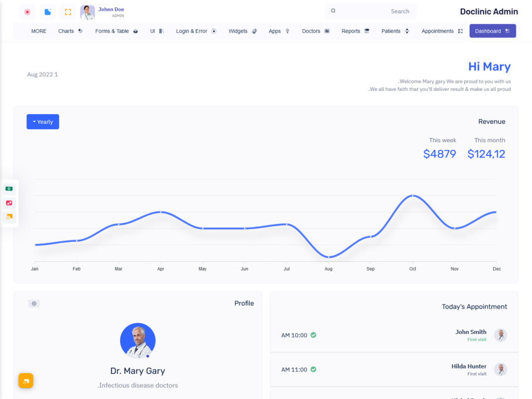Viewport: 532px width, 399px height.
Task: Open the MORE menu
Action: [x=38, y=31]
